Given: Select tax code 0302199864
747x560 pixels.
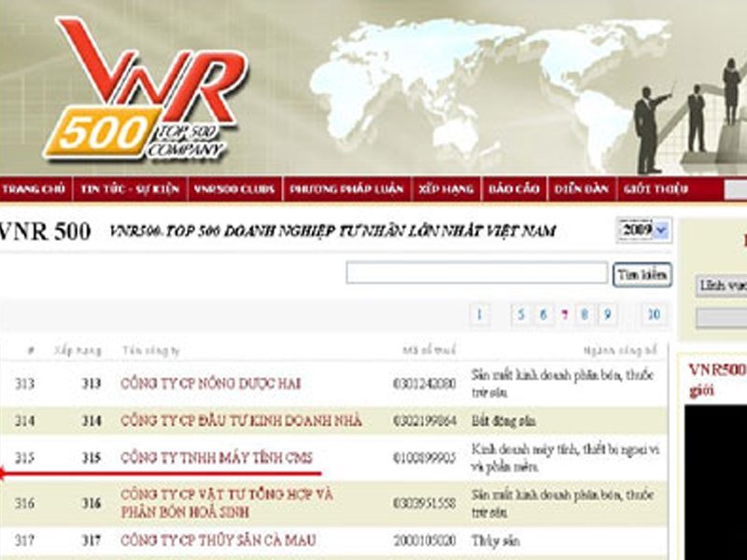Looking at the screenshot, I should click(425, 421).
